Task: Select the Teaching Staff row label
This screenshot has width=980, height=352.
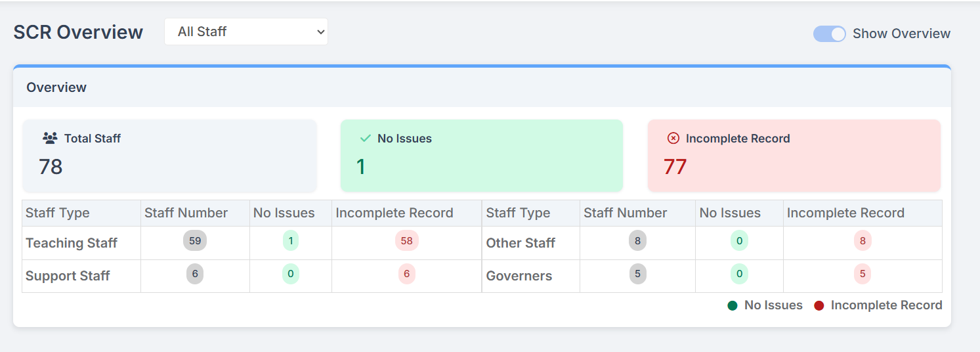Action: coord(71,243)
